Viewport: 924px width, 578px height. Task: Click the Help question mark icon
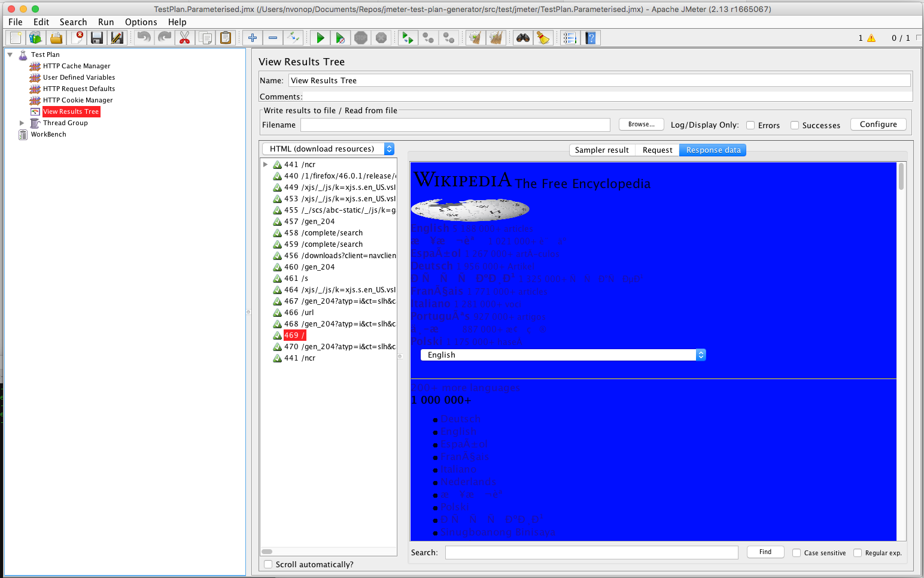point(591,38)
